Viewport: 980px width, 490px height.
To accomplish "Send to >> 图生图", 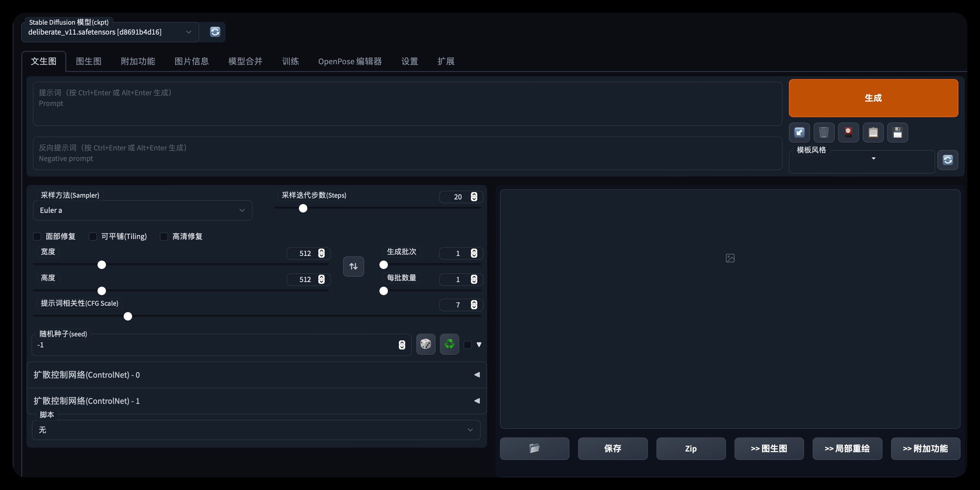I will pyautogui.click(x=769, y=448).
